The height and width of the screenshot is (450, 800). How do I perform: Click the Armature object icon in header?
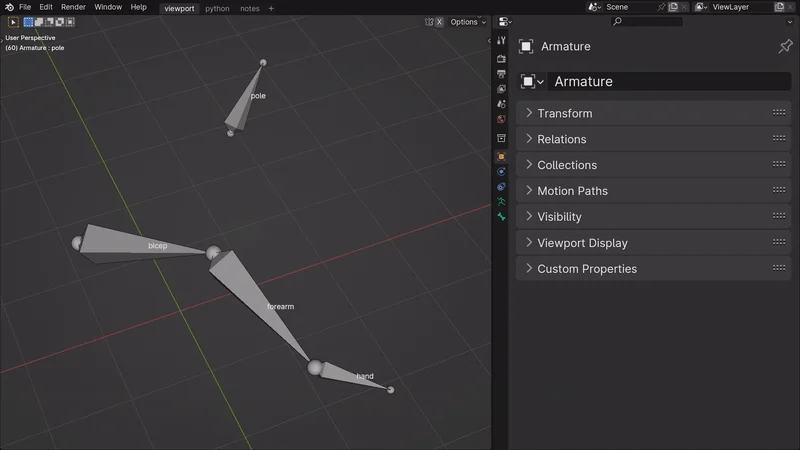[x=526, y=46]
